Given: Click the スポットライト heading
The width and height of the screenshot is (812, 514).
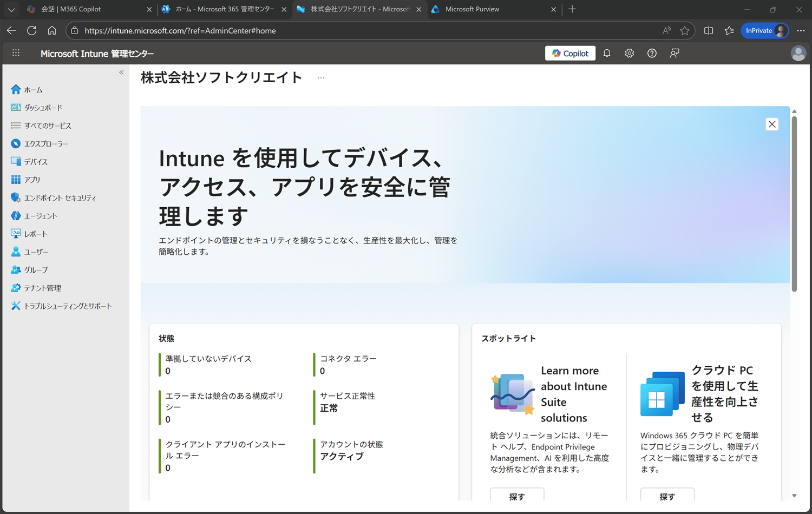Looking at the screenshot, I should pyautogui.click(x=508, y=338).
